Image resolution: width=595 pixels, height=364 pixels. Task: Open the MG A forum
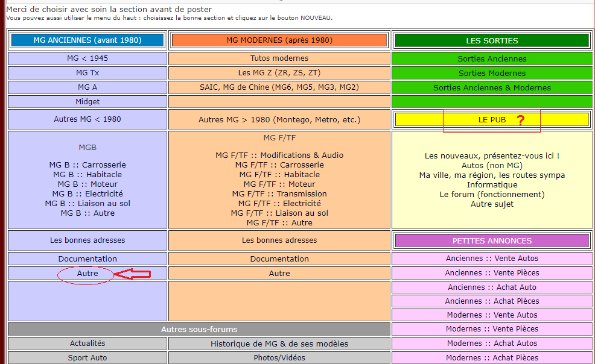point(87,87)
